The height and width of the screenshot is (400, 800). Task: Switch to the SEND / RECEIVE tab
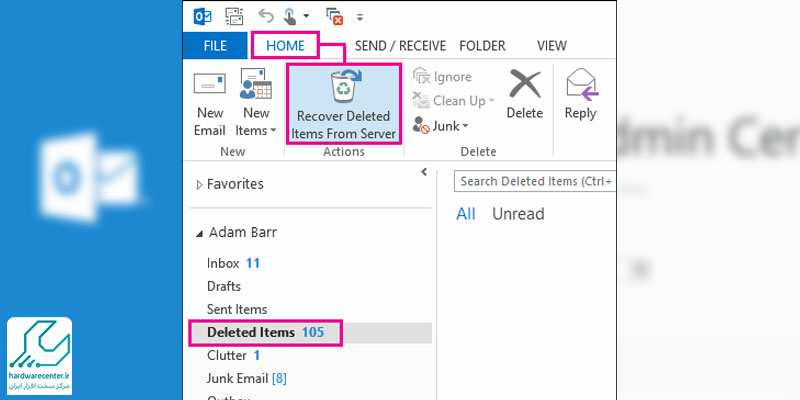[401, 46]
